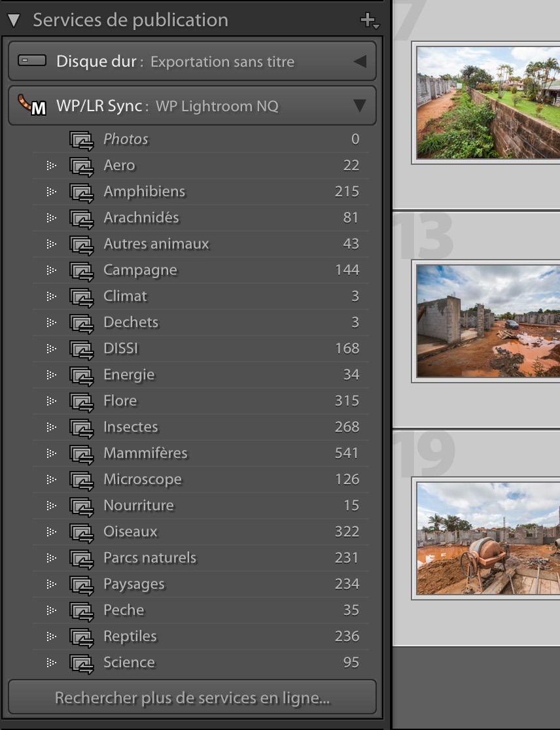Image resolution: width=560 pixels, height=730 pixels.
Task: Click the WP/LR Sync plugin icon
Action: (x=32, y=105)
